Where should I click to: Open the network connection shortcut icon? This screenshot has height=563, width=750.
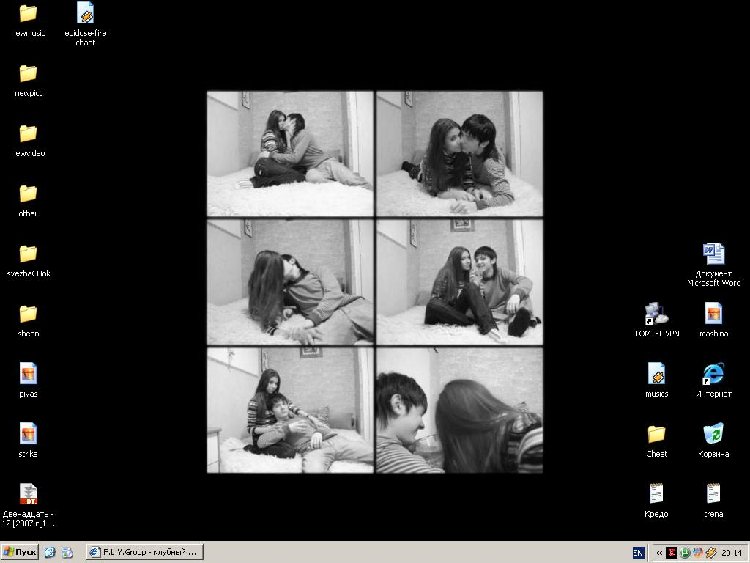point(656,314)
